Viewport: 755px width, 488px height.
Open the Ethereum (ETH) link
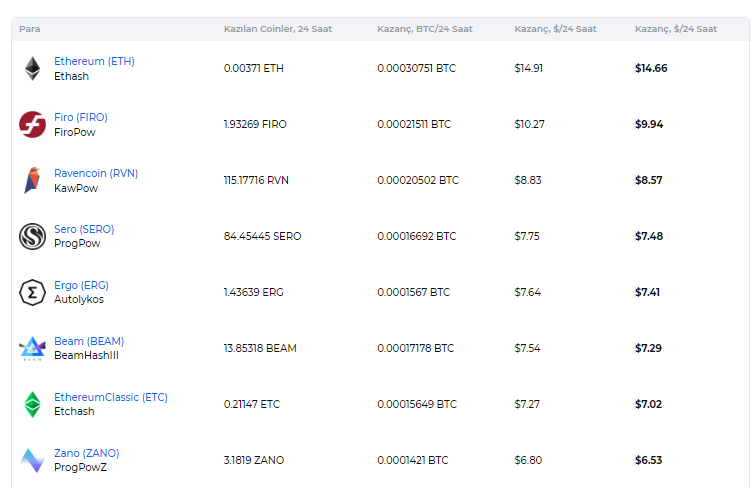pos(94,61)
